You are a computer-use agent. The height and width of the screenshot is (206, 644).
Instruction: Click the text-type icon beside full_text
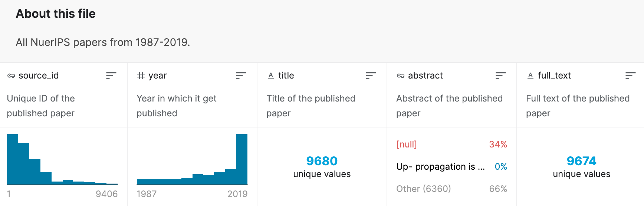530,76
